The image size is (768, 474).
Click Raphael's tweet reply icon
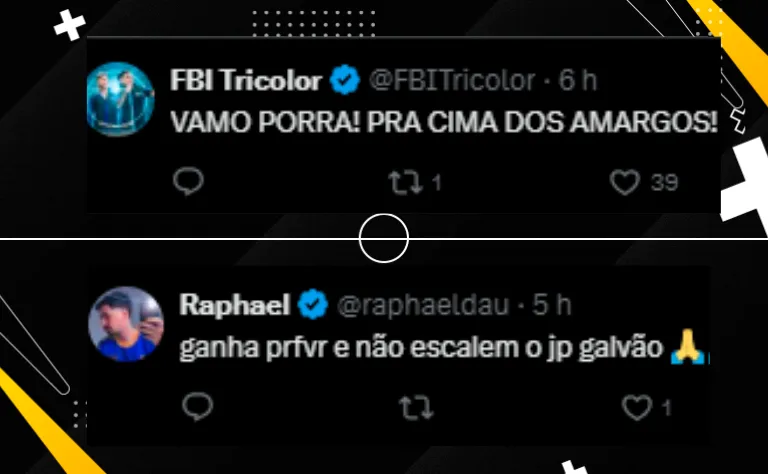[x=197, y=406]
